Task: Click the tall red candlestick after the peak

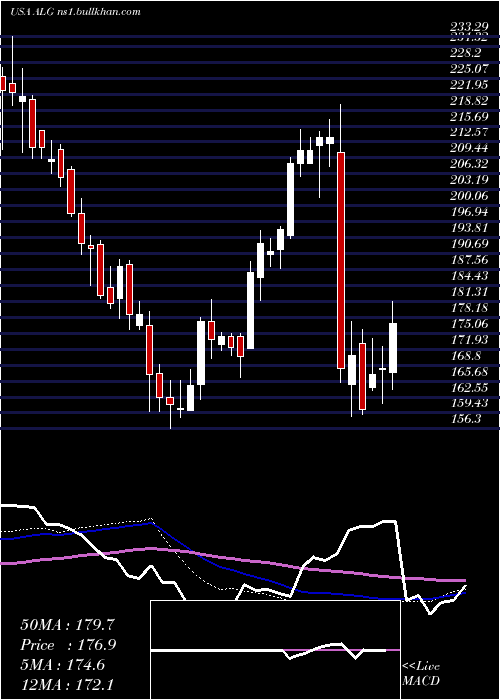Action: tap(341, 260)
